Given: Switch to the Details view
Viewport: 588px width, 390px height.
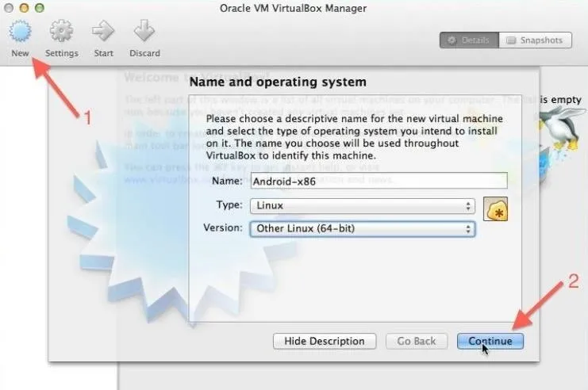Looking at the screenshot, I should [469, 40].
